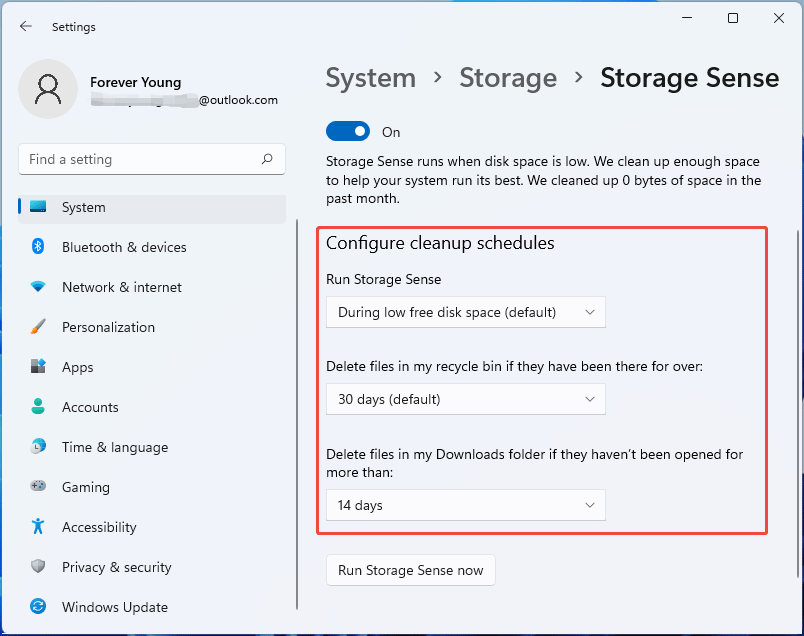The width and height of the screenshot is (804, 636).
Task: Open Time & language settings
Action: (114, 447)
